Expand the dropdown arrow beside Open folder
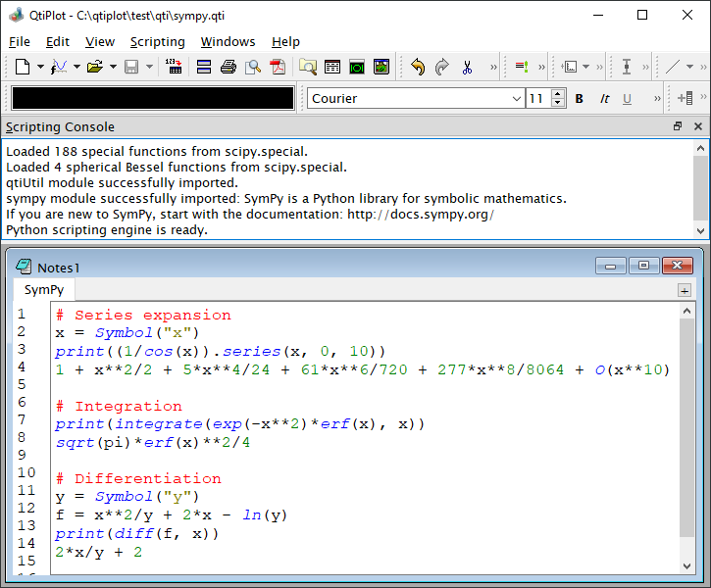 point(113,67)
